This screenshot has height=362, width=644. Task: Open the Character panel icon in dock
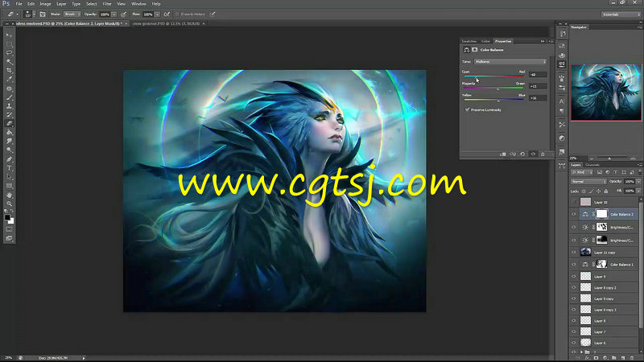click(562, 101)
